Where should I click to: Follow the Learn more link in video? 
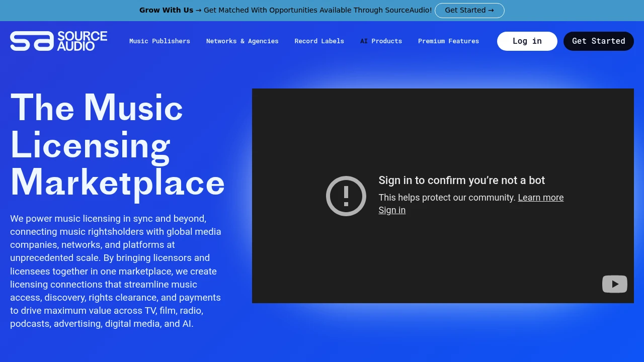coord(541,198)
